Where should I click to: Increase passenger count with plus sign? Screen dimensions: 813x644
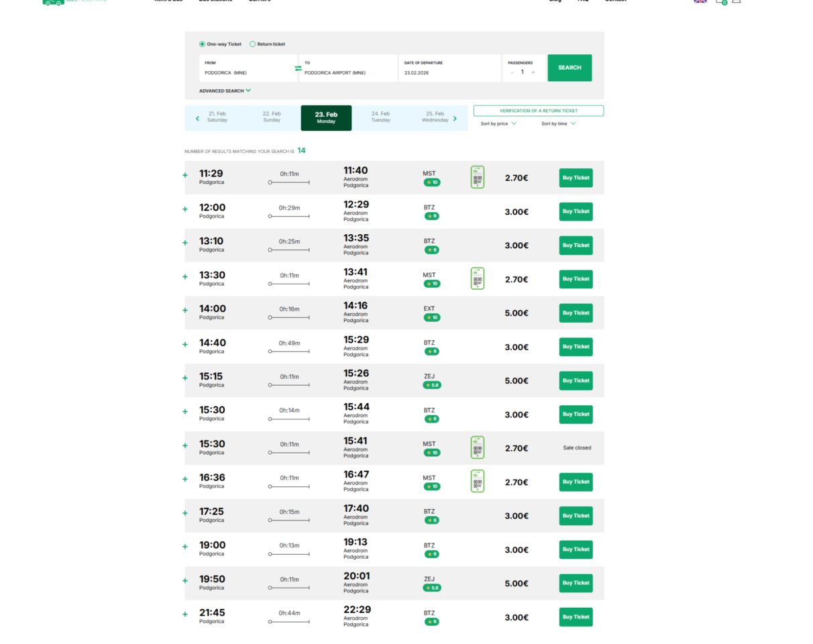[533, 72]
